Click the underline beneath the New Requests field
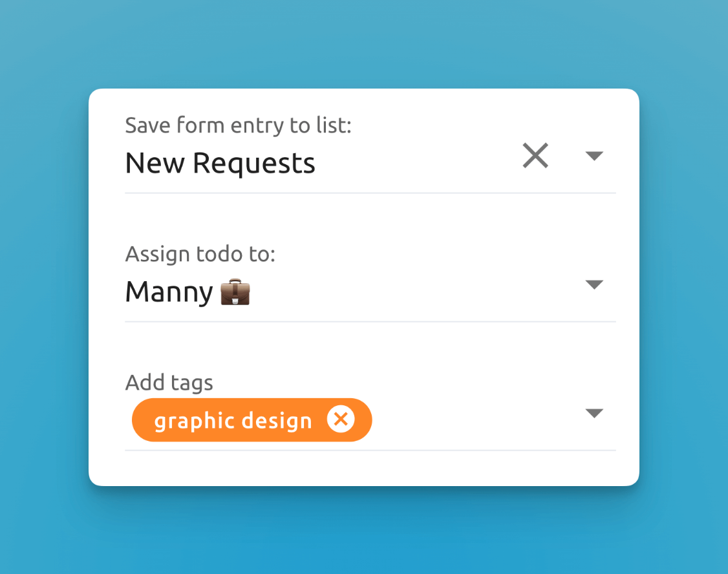728x574 pixels. [370, 193]
